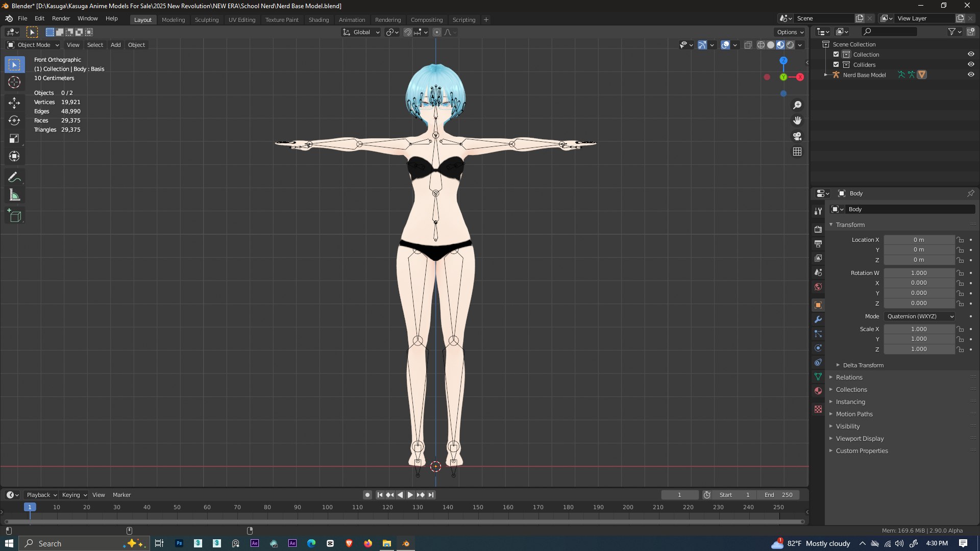The height and width of the screenshot is (551, 980).
Task: Open Object Data mesh properties tab
Action: pos(818,377)
